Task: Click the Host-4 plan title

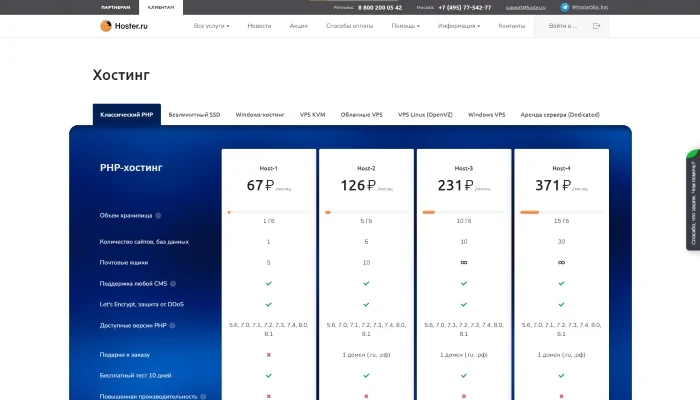Action: [562, 168]
